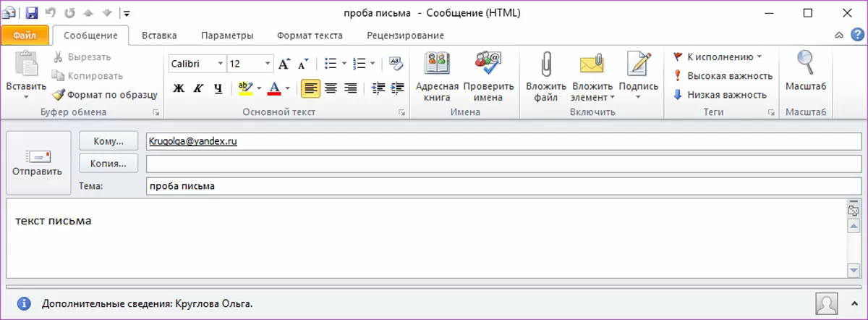Viewport: 868px width, 320px height.
Task: Open the Параметры tab
Action: (227, 35)
